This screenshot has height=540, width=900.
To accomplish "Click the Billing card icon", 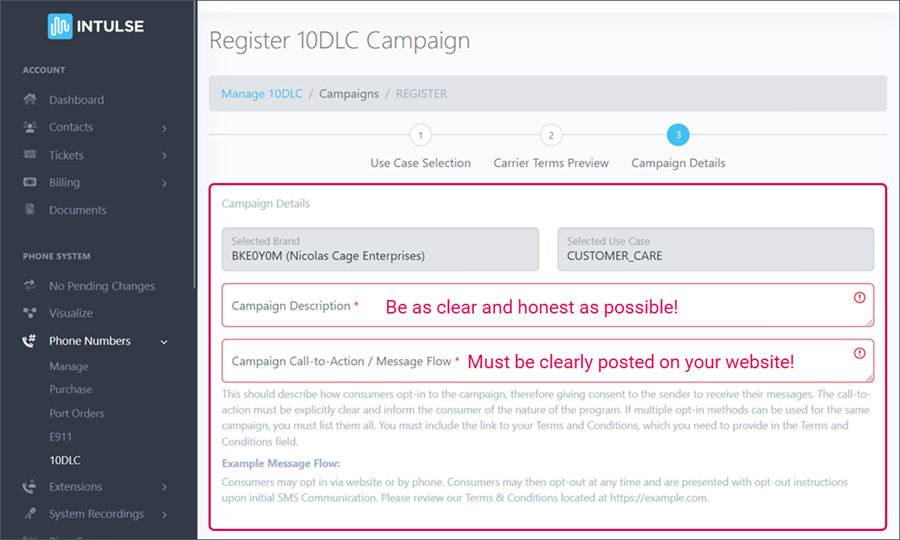I will pyautogui.click(x=30, y=183).
